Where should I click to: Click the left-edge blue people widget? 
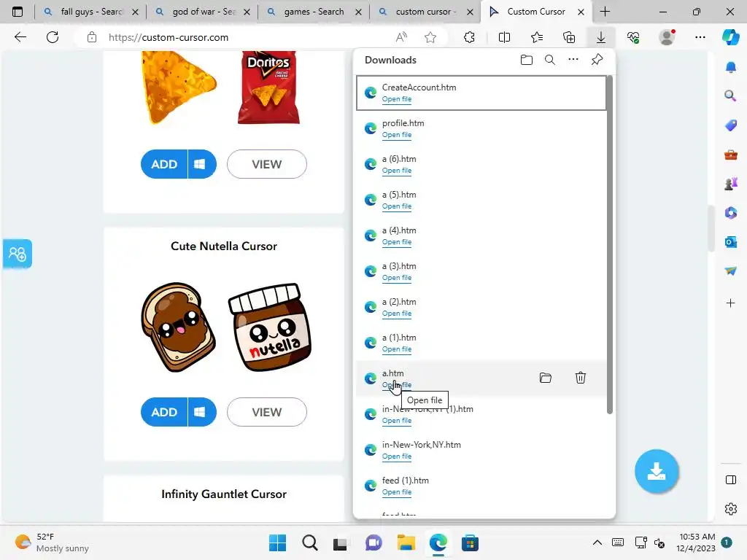(18, 254)
